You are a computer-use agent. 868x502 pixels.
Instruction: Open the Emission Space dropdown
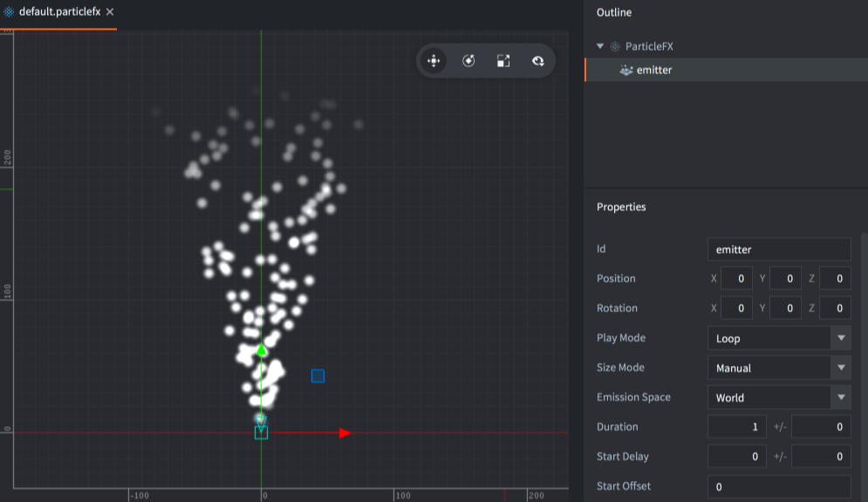pyautogui.click(x=778, y=397)
